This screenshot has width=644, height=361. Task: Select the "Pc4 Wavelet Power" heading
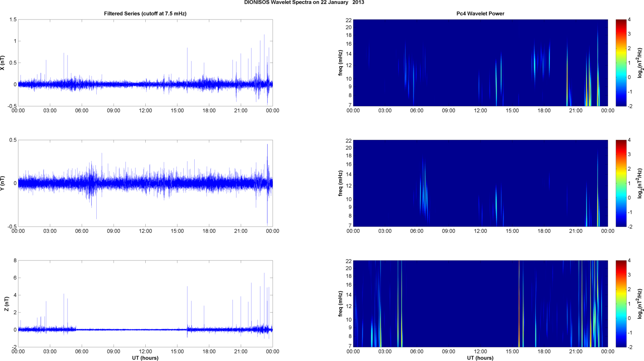[x=480, y=14]
